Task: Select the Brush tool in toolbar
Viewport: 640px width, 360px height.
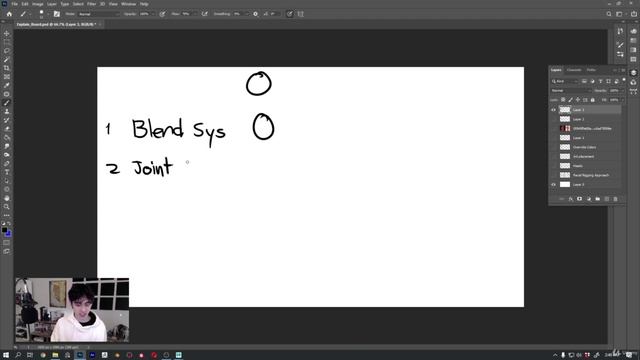Action: 7,102
